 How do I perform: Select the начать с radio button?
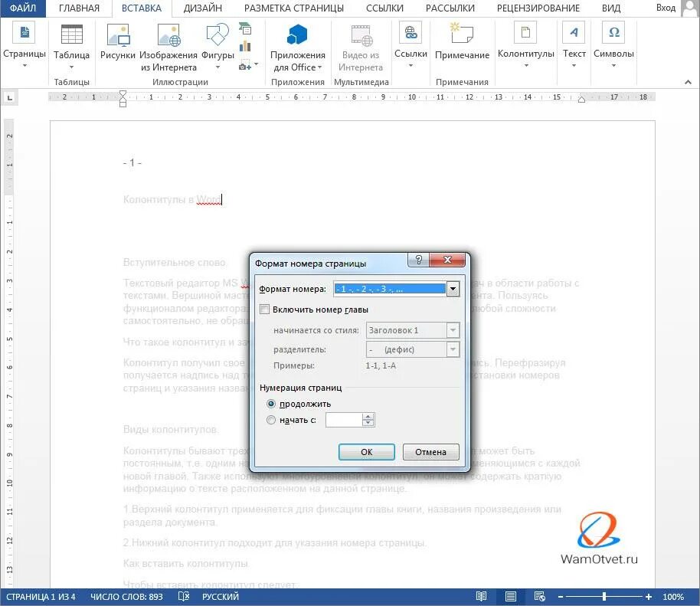270,420
